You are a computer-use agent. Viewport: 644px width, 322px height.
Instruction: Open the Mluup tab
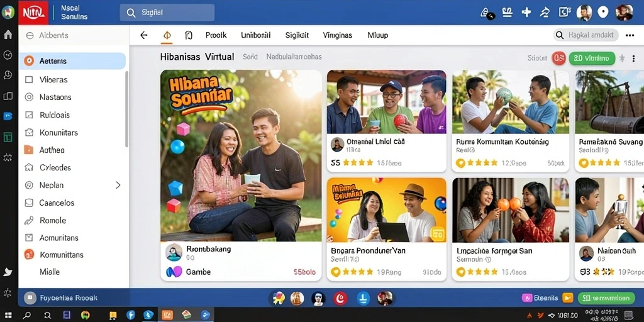pyautogui.click(x=377, y=35)
